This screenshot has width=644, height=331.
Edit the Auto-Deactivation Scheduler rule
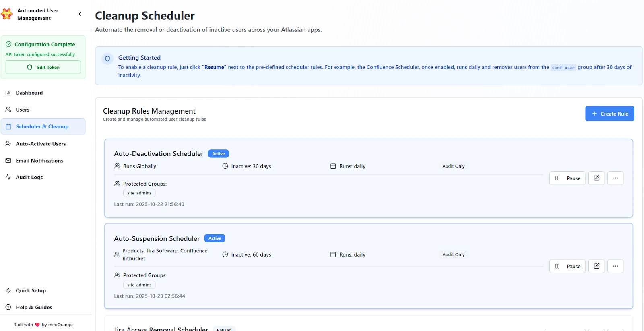point(597,178)
